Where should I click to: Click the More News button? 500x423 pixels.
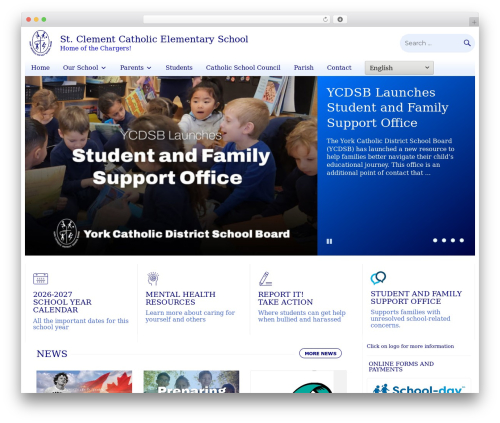pyautogui.click(x=320, y=353)
